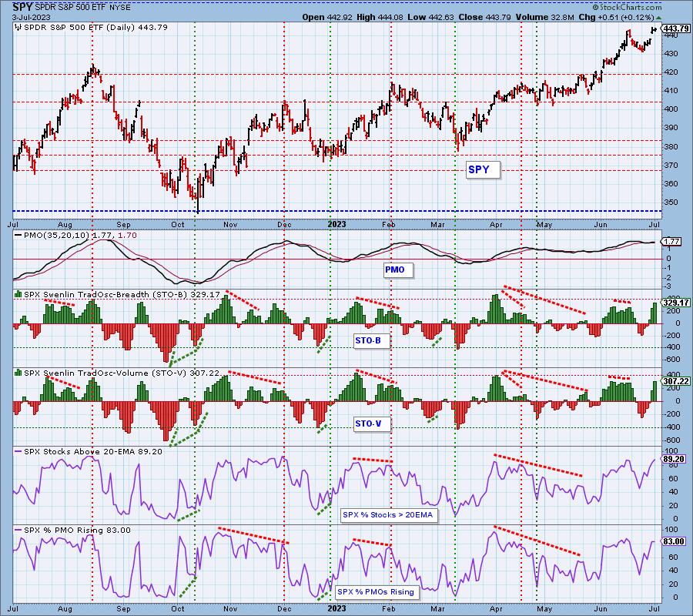This screenshot has height=616, width=693.
Task: Click the PMO(35,20,10) legend label
Action: coord(57,236)
